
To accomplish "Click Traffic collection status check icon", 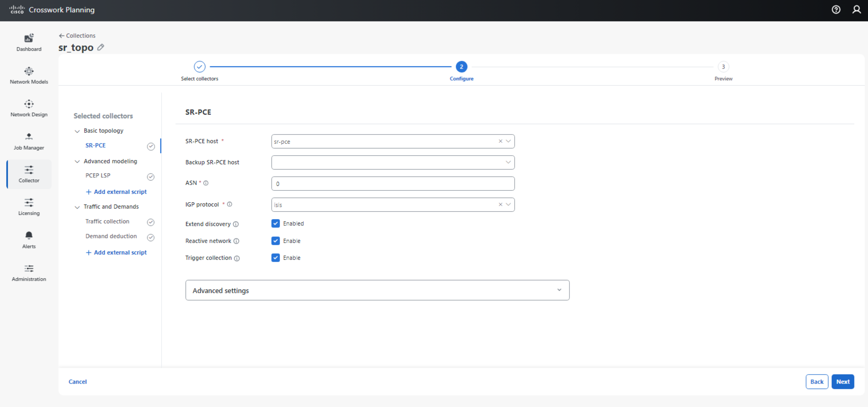I will (151, 222).
